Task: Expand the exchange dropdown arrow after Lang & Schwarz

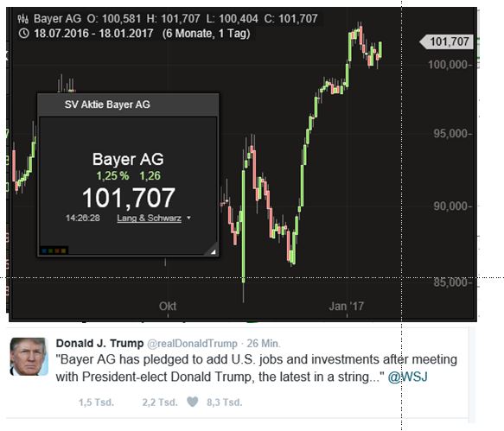Action: pos(189,218)
